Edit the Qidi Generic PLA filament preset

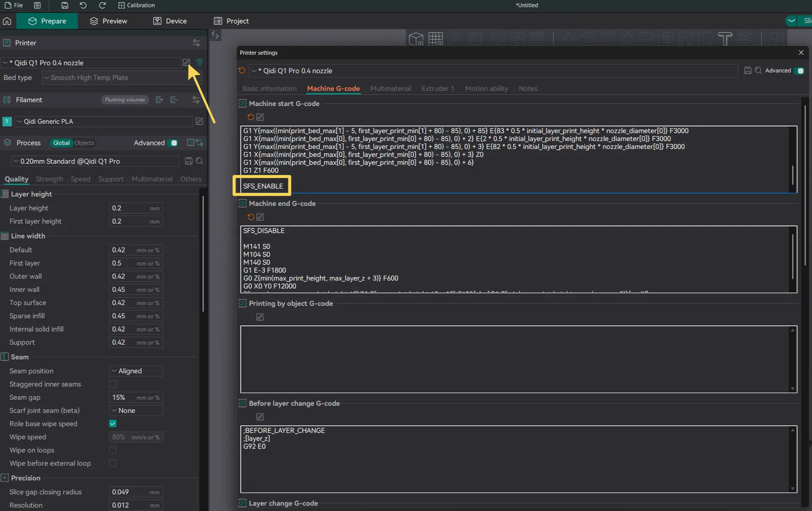tap(199, 121)
